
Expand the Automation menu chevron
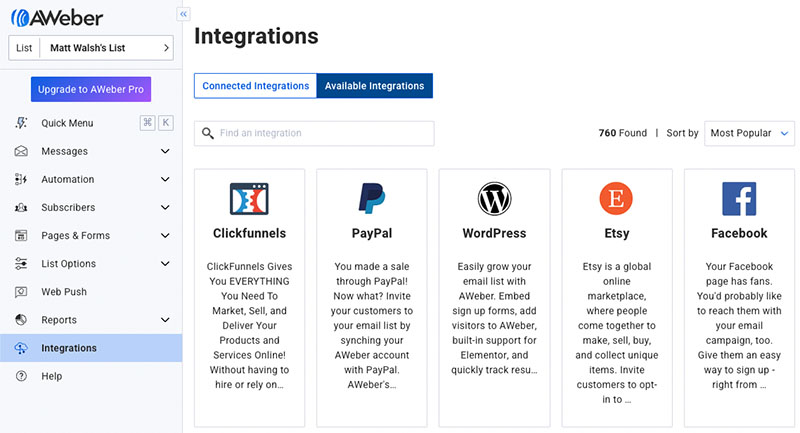[165, 179]
